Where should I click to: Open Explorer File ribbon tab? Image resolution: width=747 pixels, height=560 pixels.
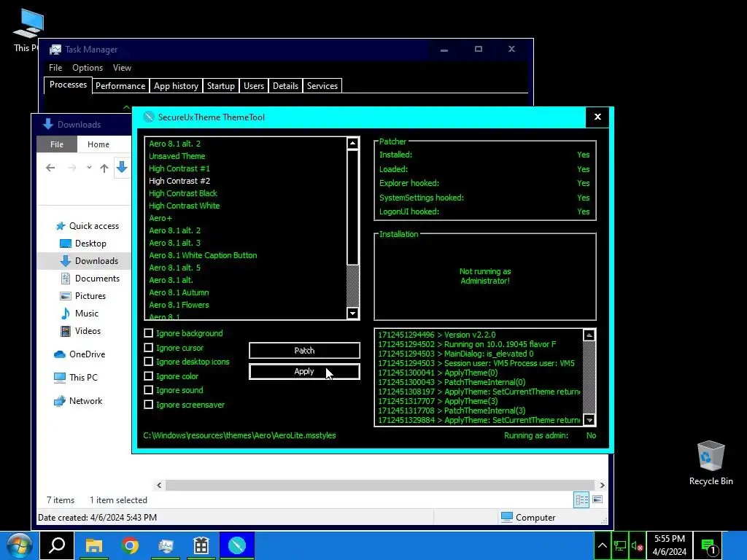pyautogui.click(x=57, y=144)
